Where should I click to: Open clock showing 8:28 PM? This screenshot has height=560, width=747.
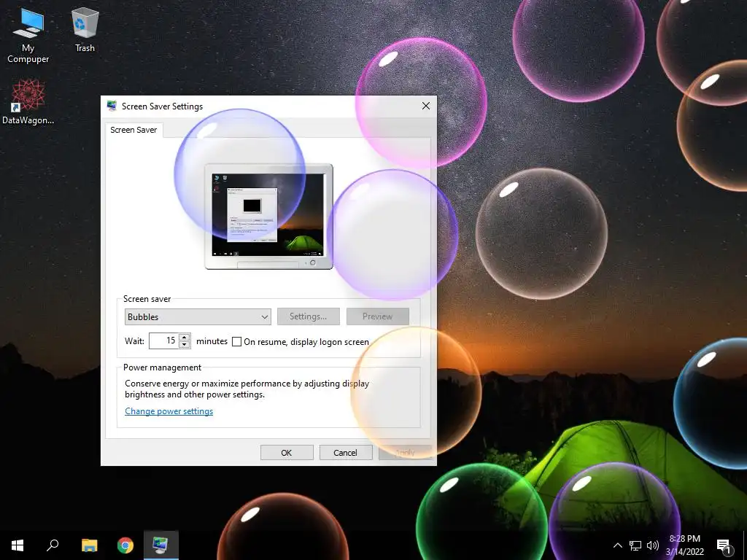tap(684, 545)
